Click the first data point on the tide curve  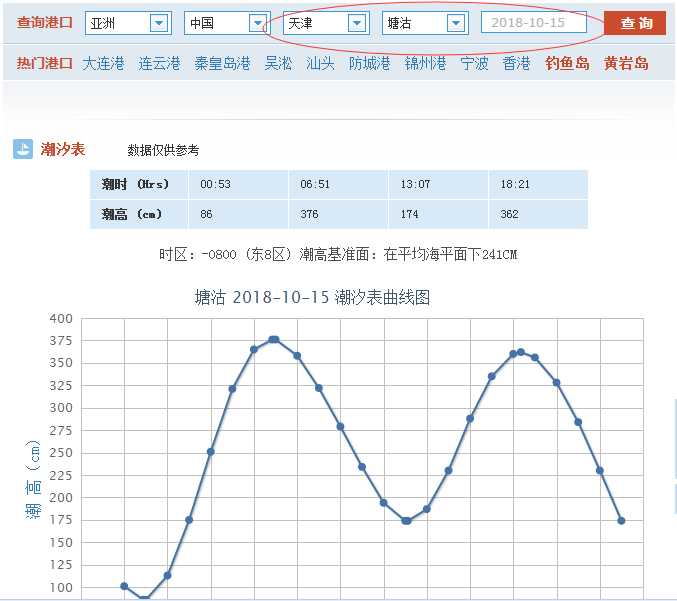124,586
